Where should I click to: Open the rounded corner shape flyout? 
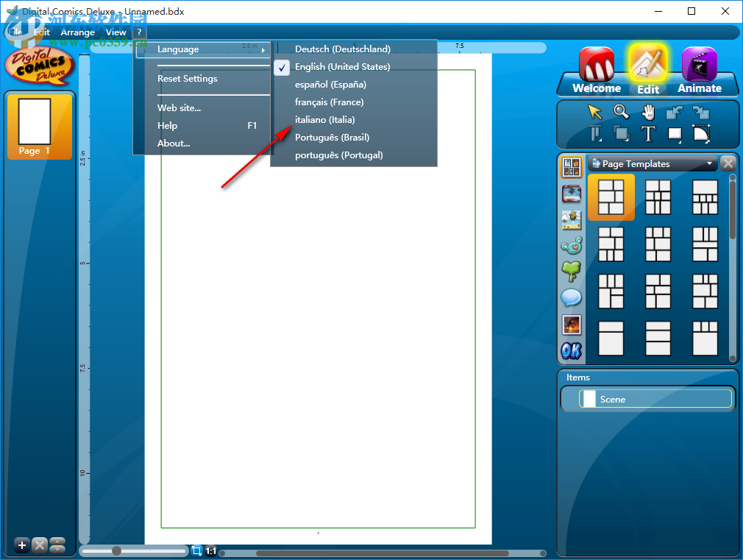tap(701, 134)
